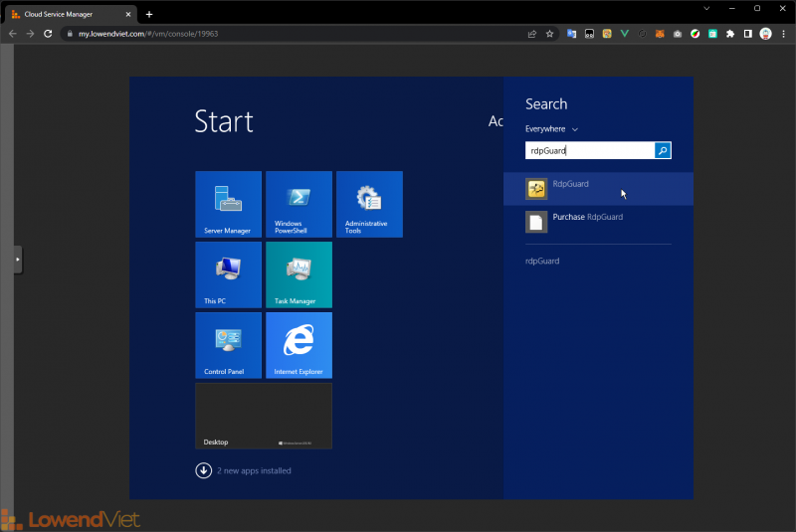This screenshot has width=796, height=532.
Task: Bookmark this page with the star
Action: [549, 34]
